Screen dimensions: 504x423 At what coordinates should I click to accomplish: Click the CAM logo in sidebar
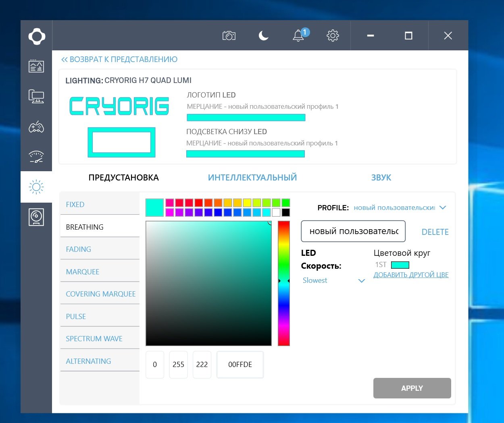37,36
